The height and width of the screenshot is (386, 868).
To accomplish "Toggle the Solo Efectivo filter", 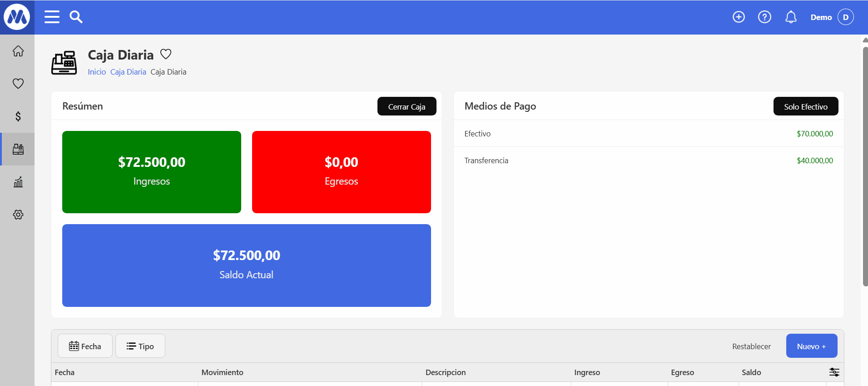I will point(805,106).
